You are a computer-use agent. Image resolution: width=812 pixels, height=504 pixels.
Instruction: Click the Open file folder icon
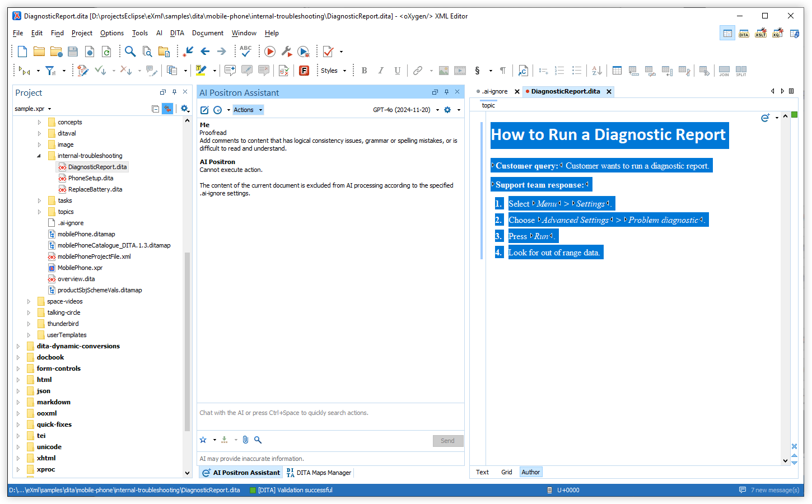tap(39, 52)
